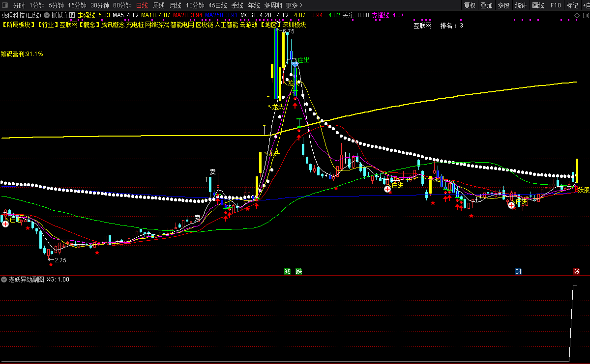The image size is (590, 364).
Task: Switch to 月线 monthly chart
Action: pyautogui.click(x=175, y=5)
